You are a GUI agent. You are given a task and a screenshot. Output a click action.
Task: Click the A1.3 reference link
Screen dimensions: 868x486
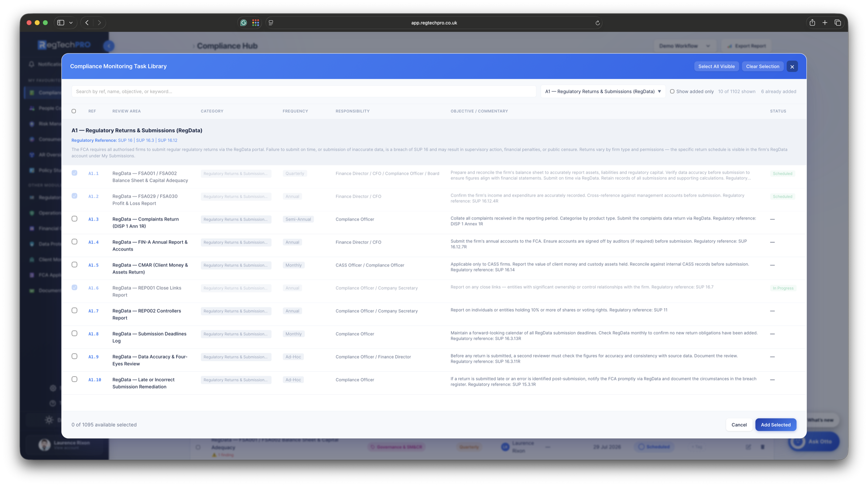(x=93, y=219)
